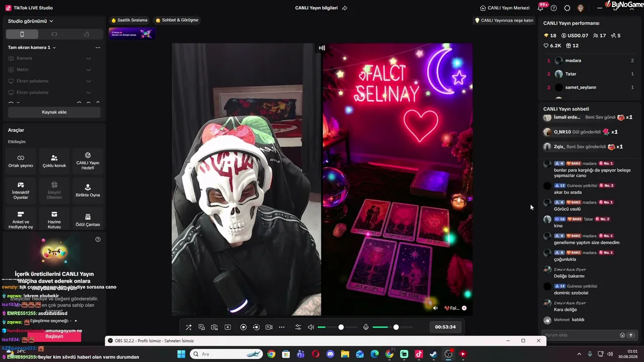Toggle visibility of the Kamera source
Image resolution: width=644 pixels, height=362 pixels.
89,58
